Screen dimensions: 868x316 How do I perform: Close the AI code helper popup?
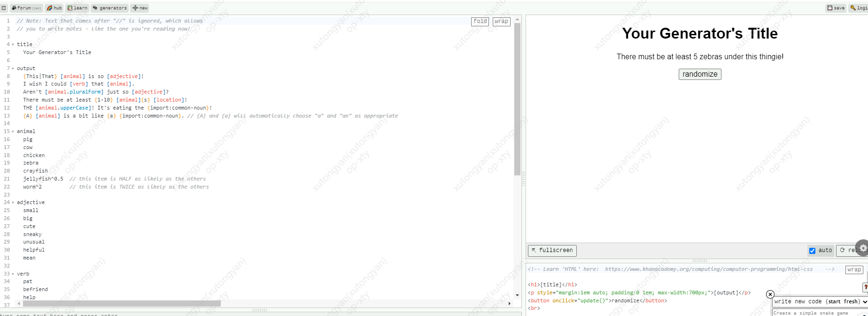[770, 294]
